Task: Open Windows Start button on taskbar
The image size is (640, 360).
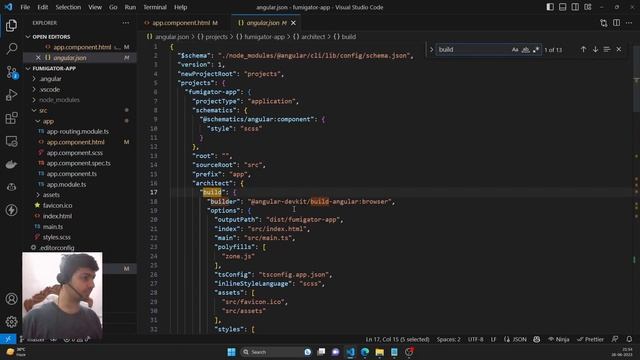Action: pos(231,352)
